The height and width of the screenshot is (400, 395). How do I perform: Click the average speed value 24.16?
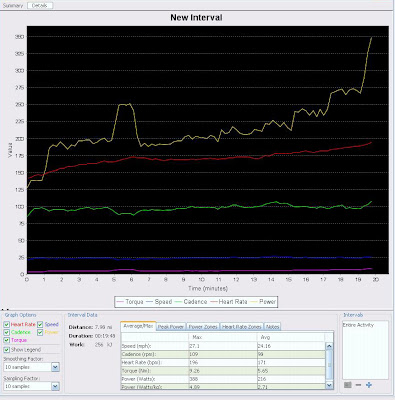(264, 346)
